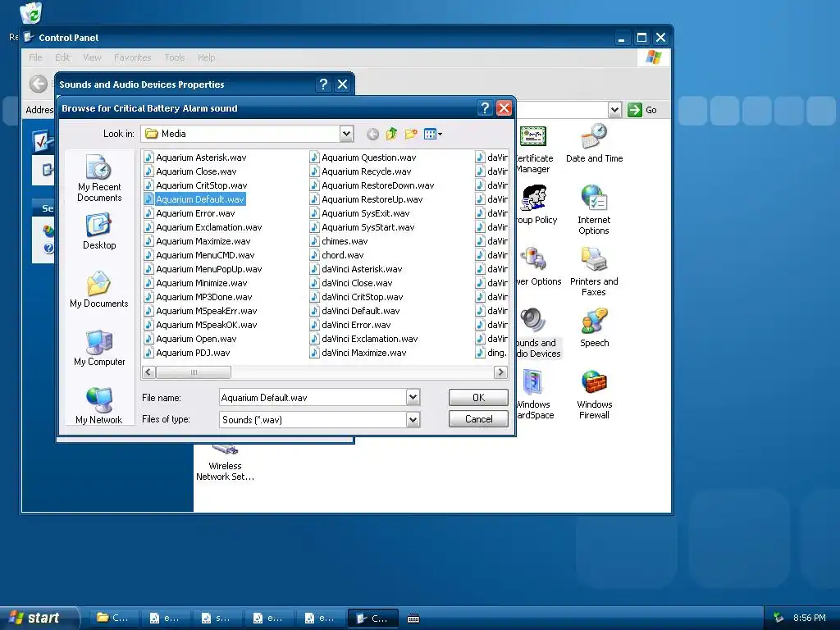
Task: Select Aquarium CritStop.wav file
Action: (195, 185)
